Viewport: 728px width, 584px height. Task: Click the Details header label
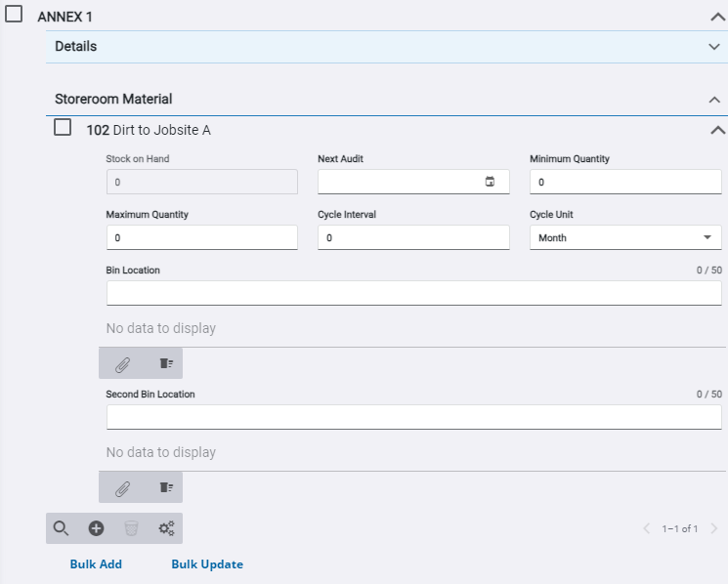coord(75,46)
